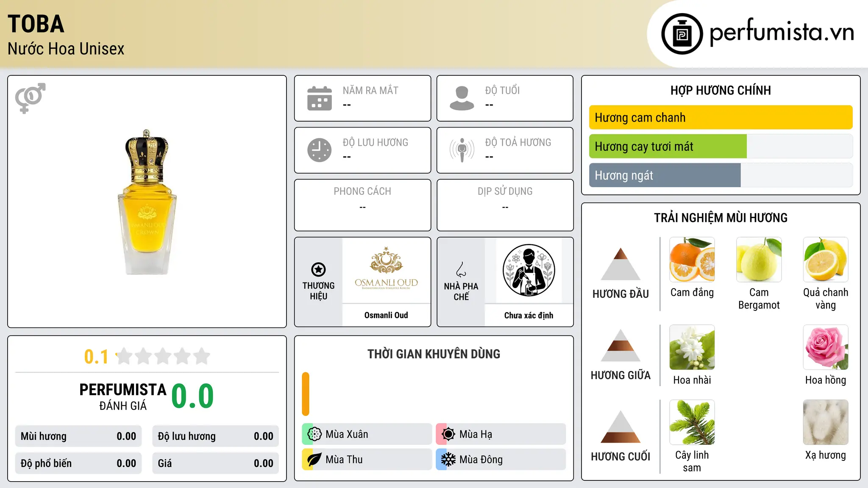
Task: Click the Phong cách info card
Action: click(x=362, y=205)
